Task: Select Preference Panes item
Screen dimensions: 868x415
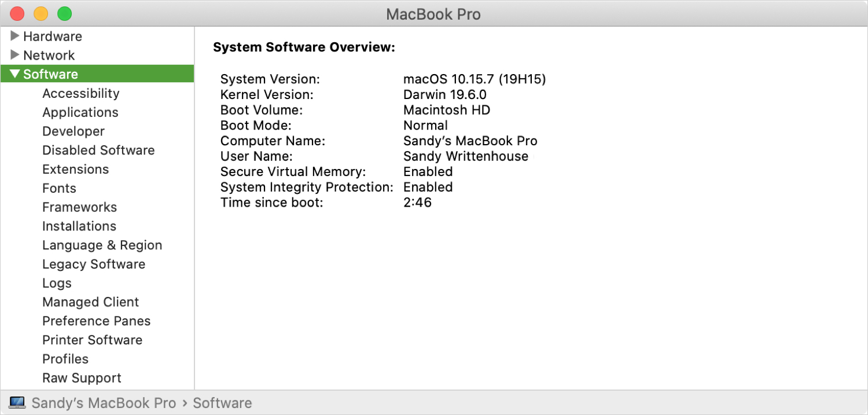Action: coord(96,321)
